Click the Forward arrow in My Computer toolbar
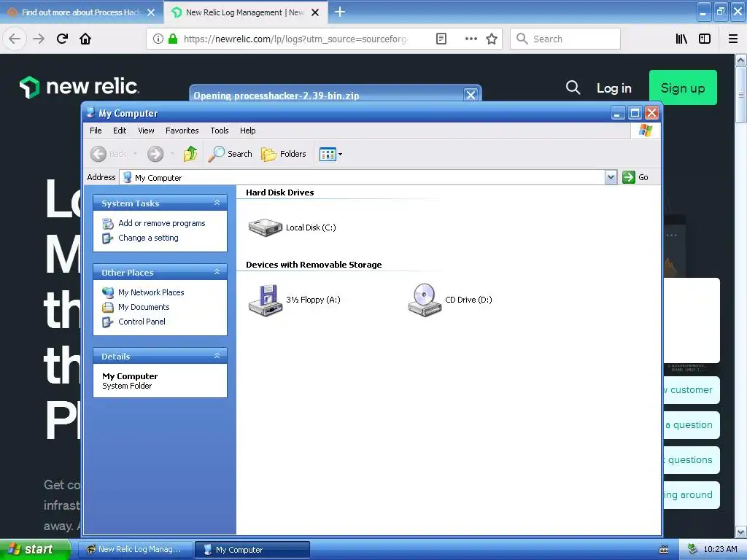747x560 pixels. coord(155,154)
